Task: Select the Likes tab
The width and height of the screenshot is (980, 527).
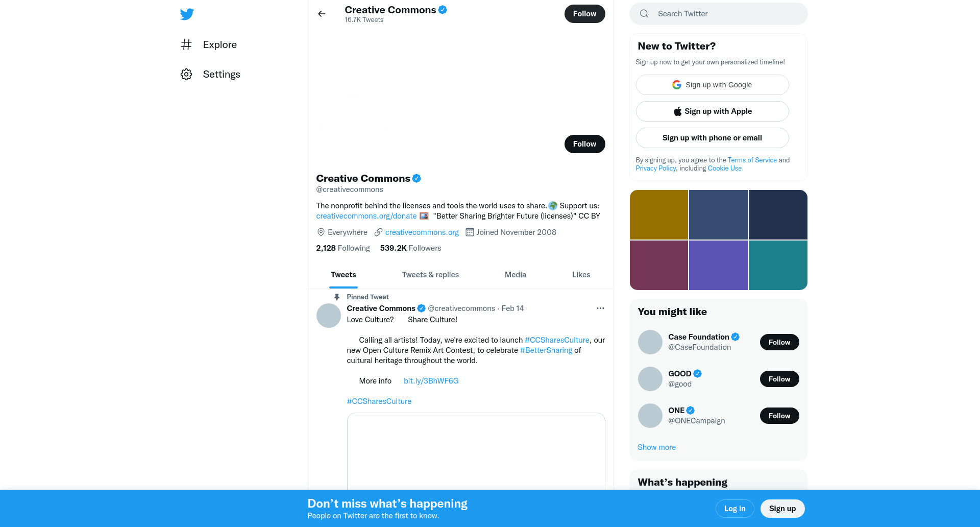Action: [x=581, y=275]
